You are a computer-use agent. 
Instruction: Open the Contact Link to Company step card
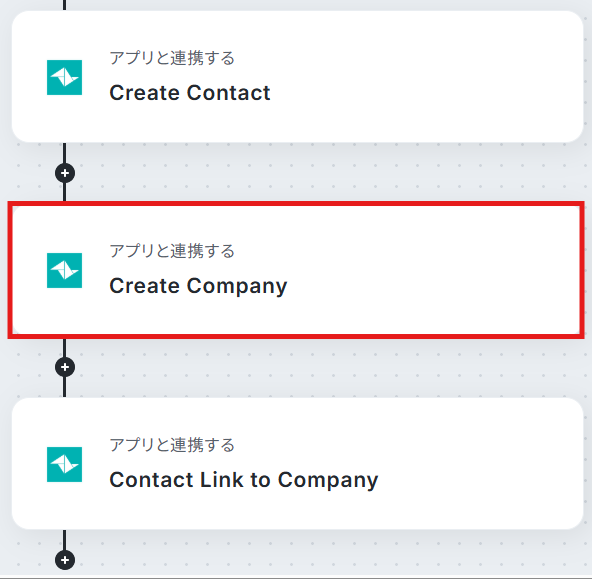tap(298, 464)
